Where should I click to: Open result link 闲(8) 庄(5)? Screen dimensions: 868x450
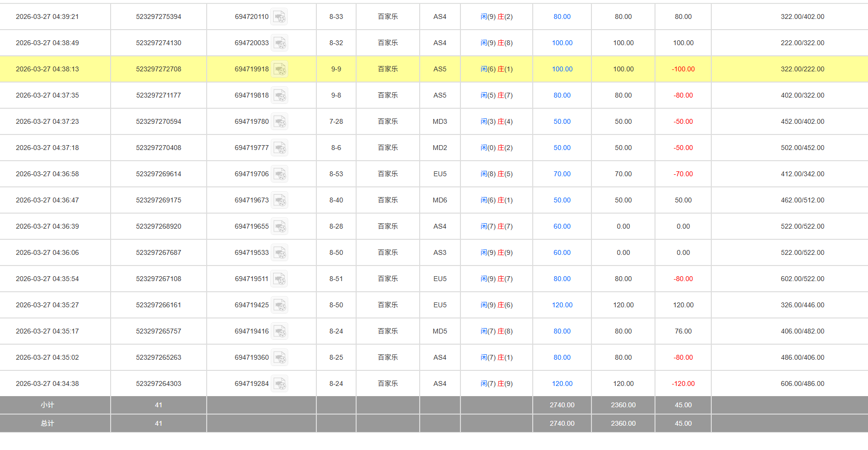[x=496, y=174]
